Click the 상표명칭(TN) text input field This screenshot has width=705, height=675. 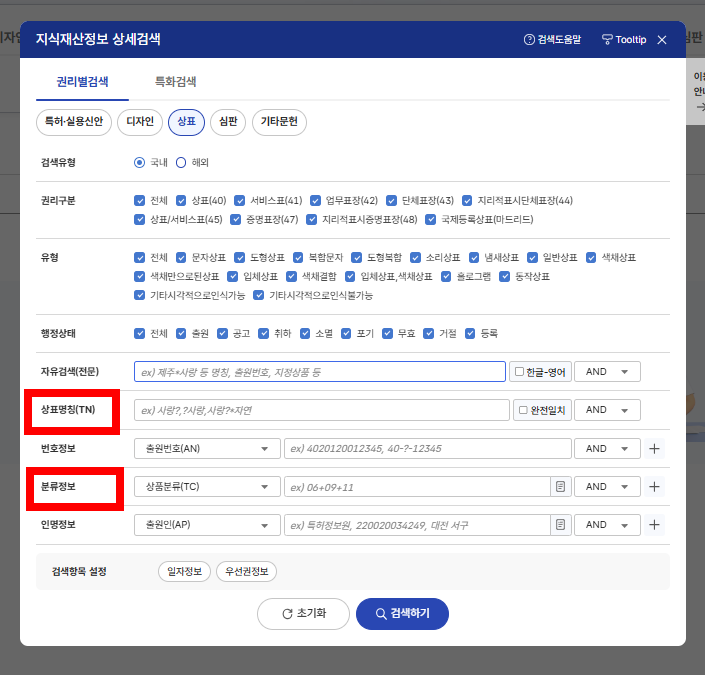pyautogui.click(x=321, y=410)
